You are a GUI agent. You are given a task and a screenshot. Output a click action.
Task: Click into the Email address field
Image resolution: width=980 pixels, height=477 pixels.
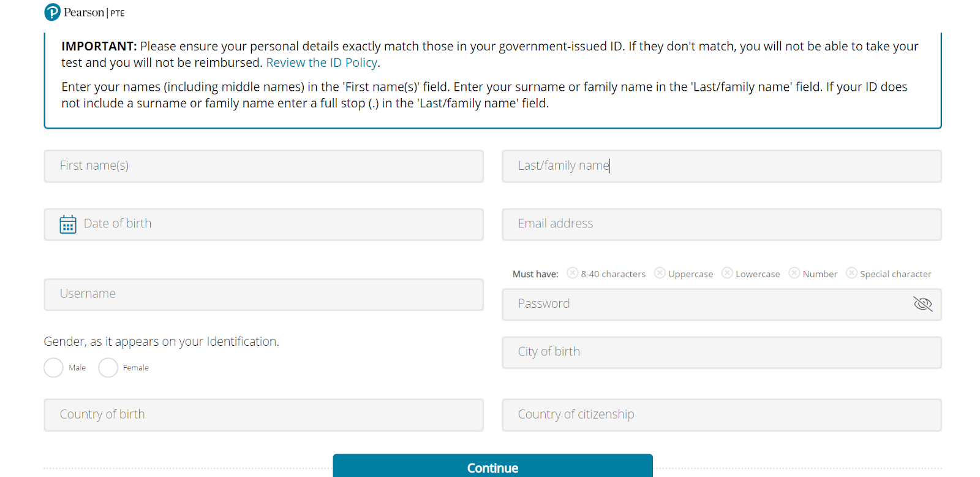pyautogui.click(x=722, y=224)
